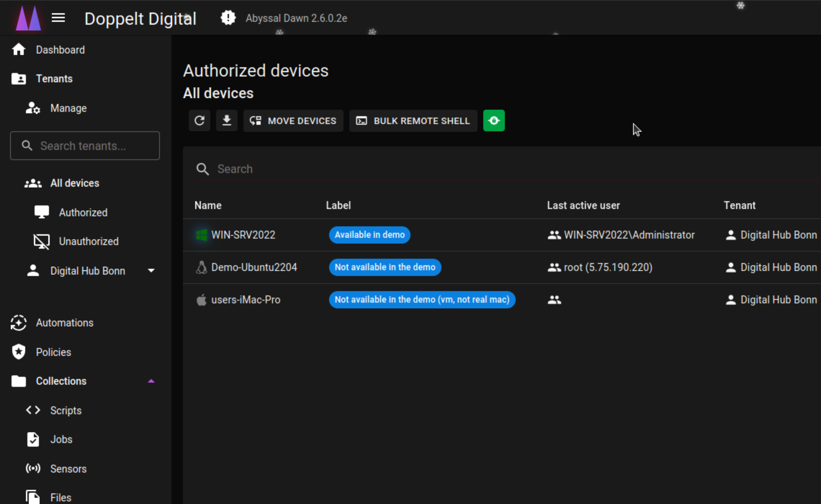The height and width of the screenshot is (504, 821).
Task: Open the Abyssal Dawn version notification badge
Action: 228,17
